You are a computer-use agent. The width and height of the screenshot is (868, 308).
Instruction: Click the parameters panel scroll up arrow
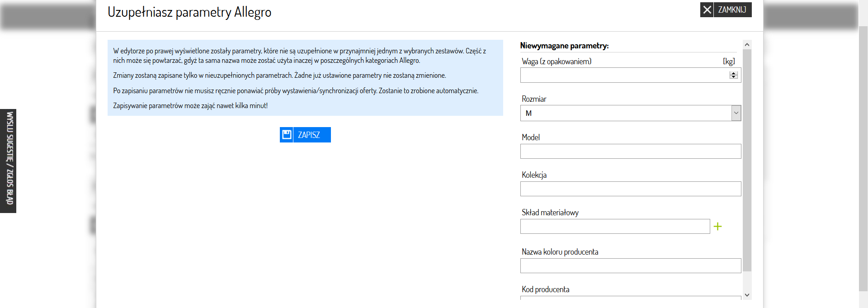[x=747, y=44]
